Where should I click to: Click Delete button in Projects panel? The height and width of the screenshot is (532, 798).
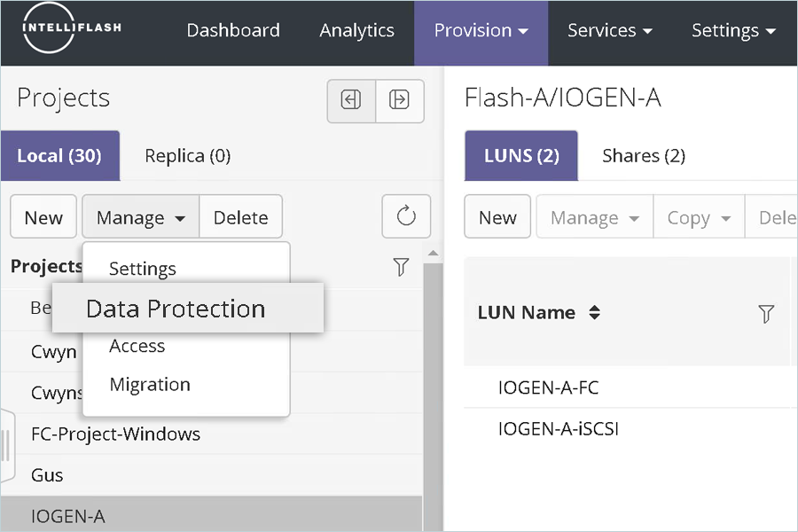pos(240,216)
